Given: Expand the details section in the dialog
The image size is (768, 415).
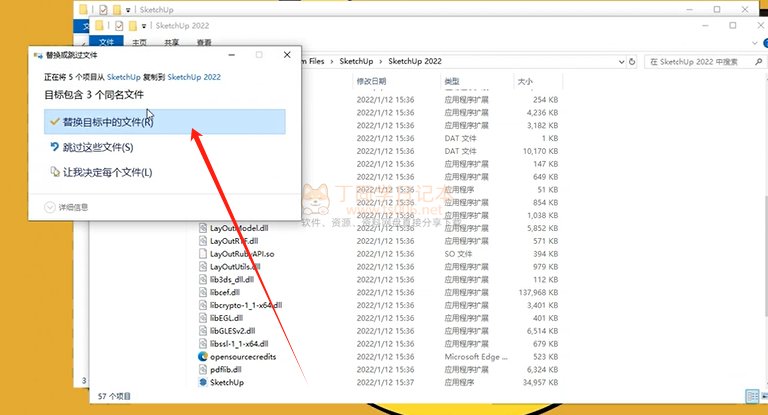Looking at the screenshot, I should click(x=66, y=207).
